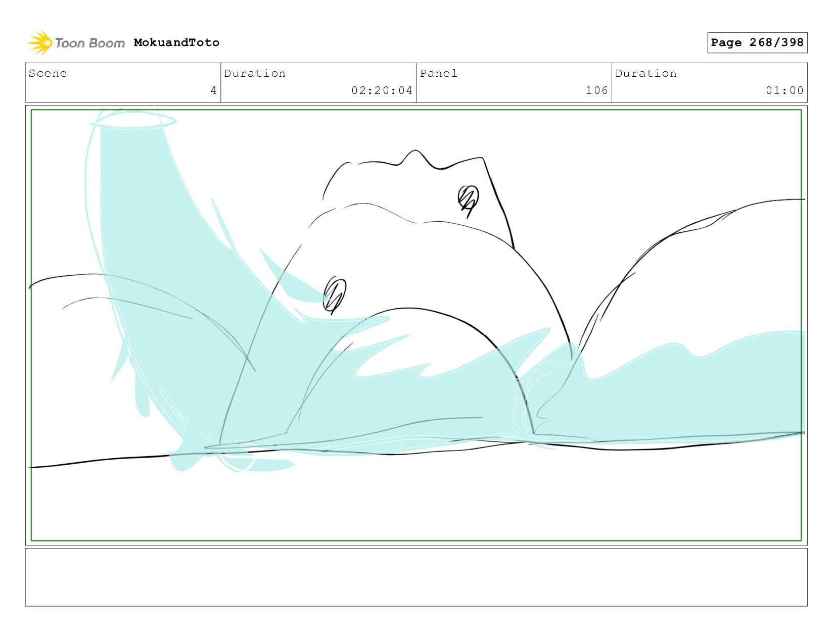Click the storyboard panel drawing thumbnail

(416, 325)
